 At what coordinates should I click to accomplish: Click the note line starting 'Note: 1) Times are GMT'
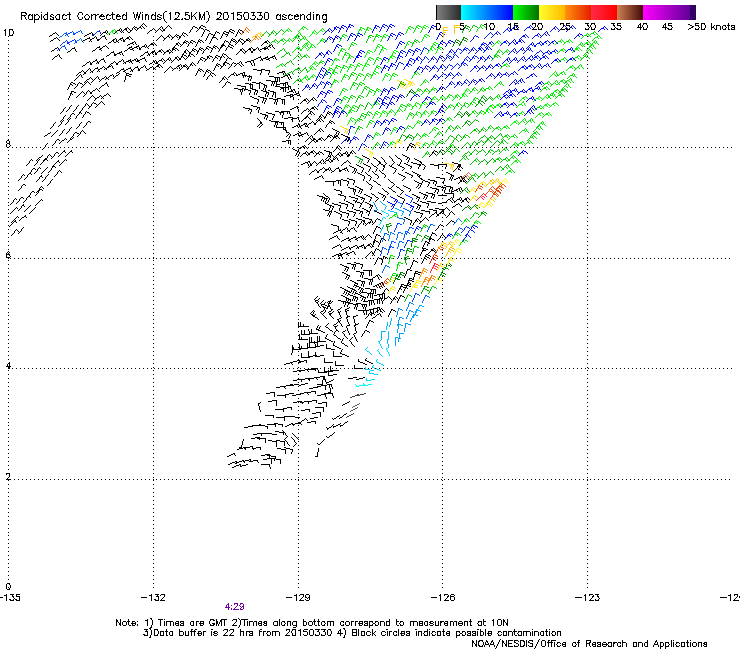[x=312, y=623]
